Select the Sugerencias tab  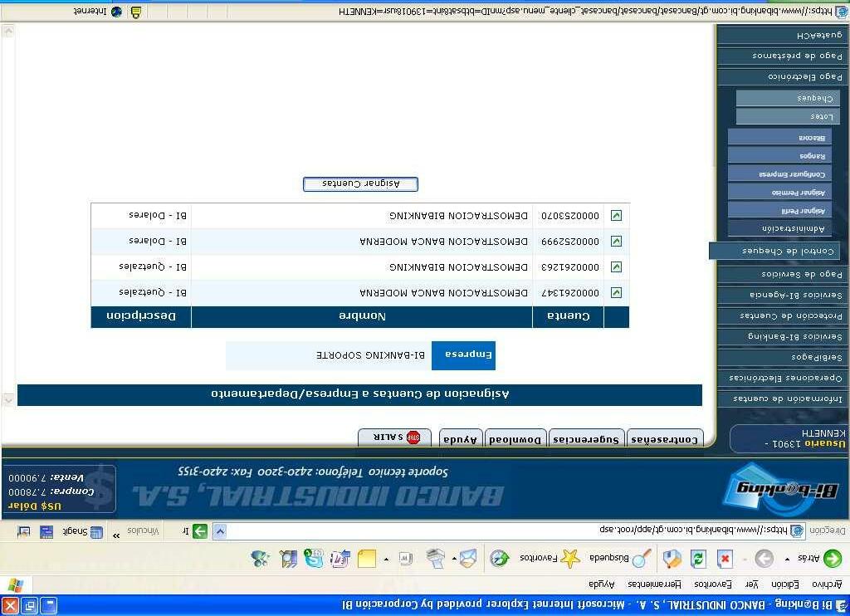point(586,438)
